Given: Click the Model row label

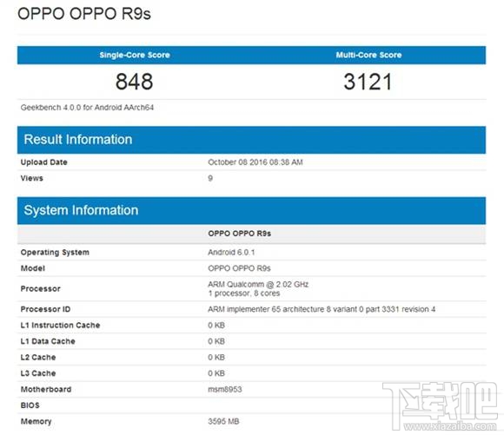Looking at the screenshot, I should (33, 268).
